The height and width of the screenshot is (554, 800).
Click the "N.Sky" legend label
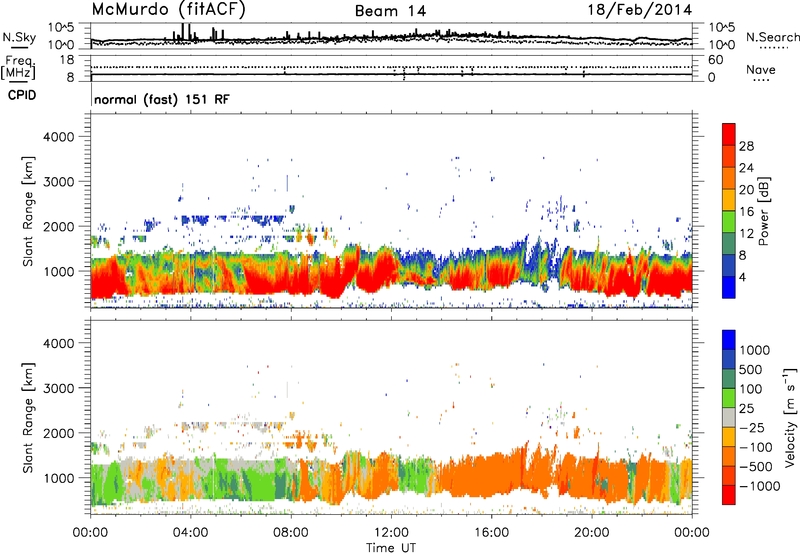pyautogui.click(x=19, y=37)
